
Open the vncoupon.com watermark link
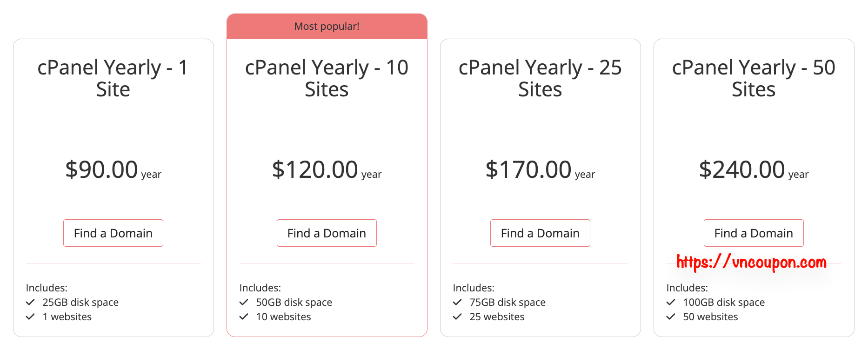click(x=751, y=263)
